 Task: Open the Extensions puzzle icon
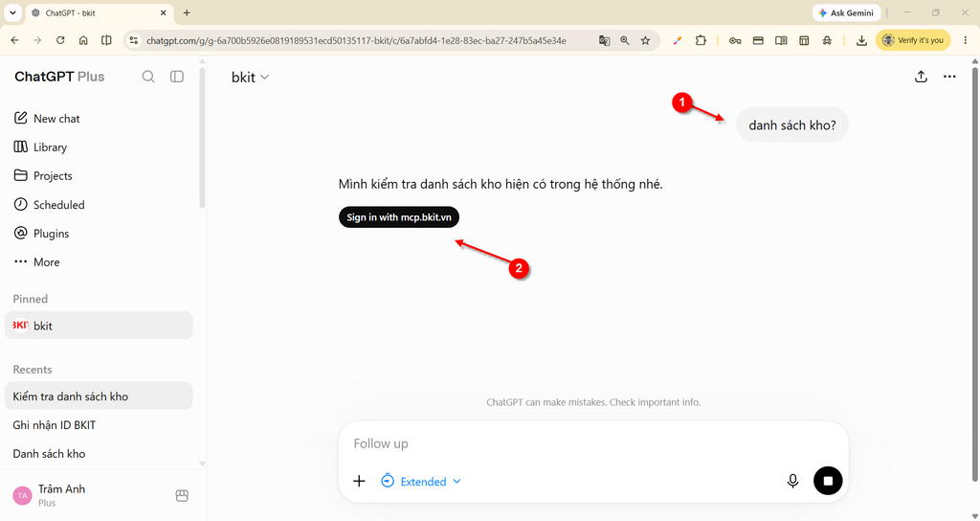tap(701, 40)
